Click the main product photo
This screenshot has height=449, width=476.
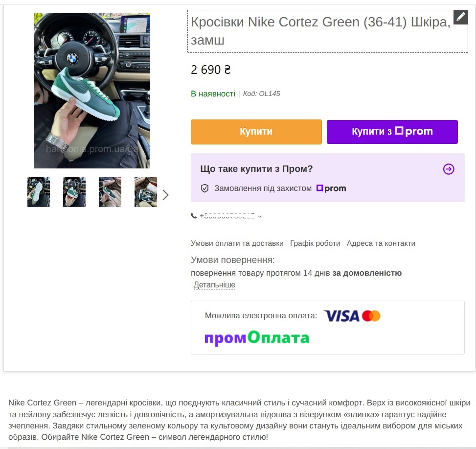pyautogui.click(x=92, y=91)
